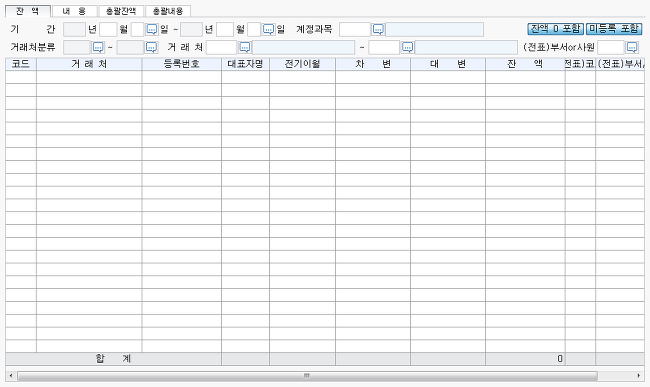Click the 잔액 0 포함 button
Viewport: 650px width, 387px height.
click(555, 29)
